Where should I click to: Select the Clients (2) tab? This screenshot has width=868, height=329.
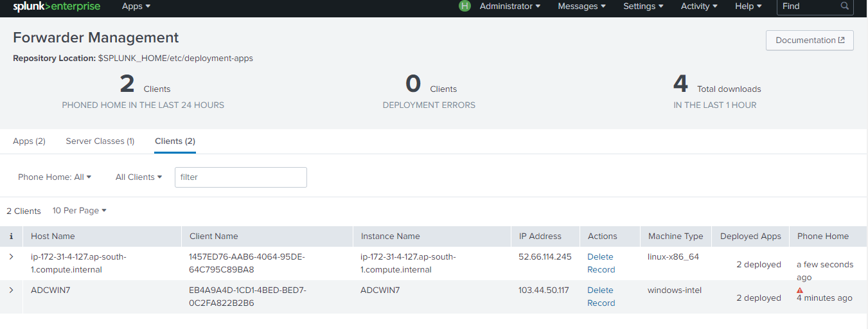point(175,141)
